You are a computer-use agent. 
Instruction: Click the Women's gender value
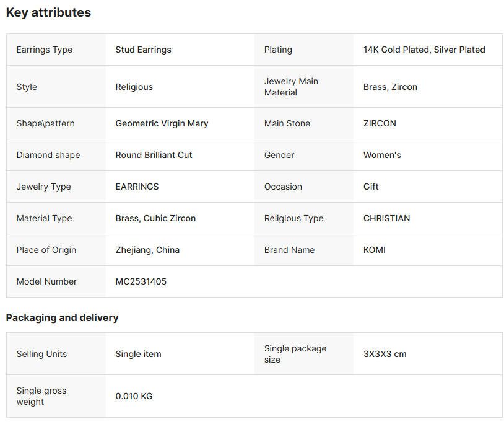coord(382,155)
